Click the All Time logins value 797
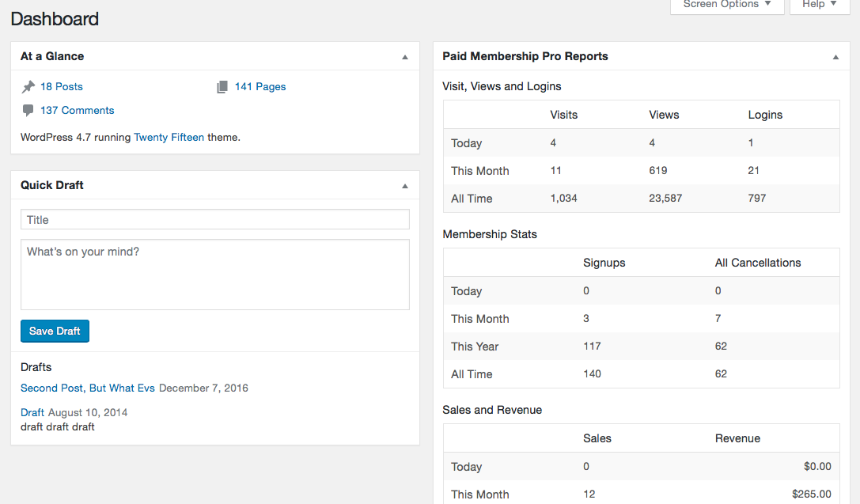 (757, 198)
